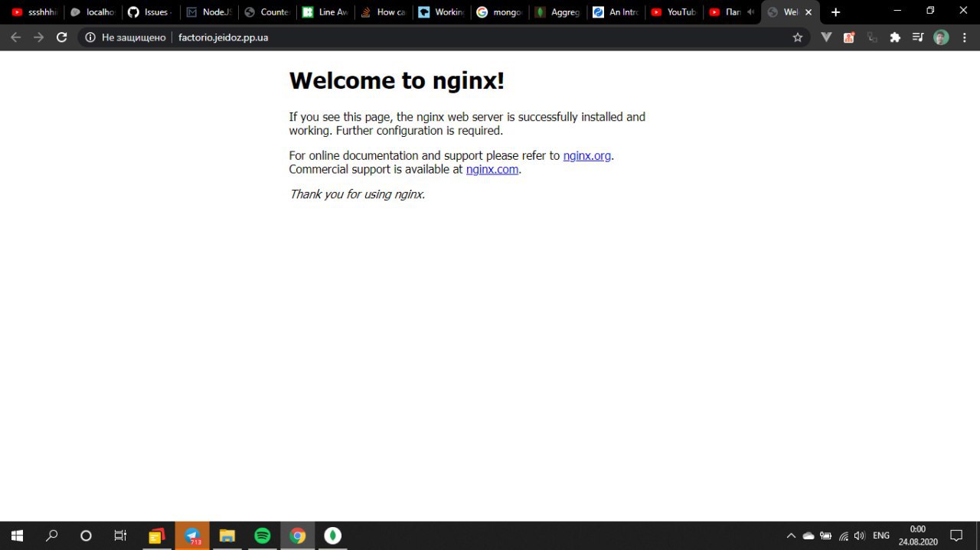
Task: Open Windows search magnifier
Action: coord(51,535)
